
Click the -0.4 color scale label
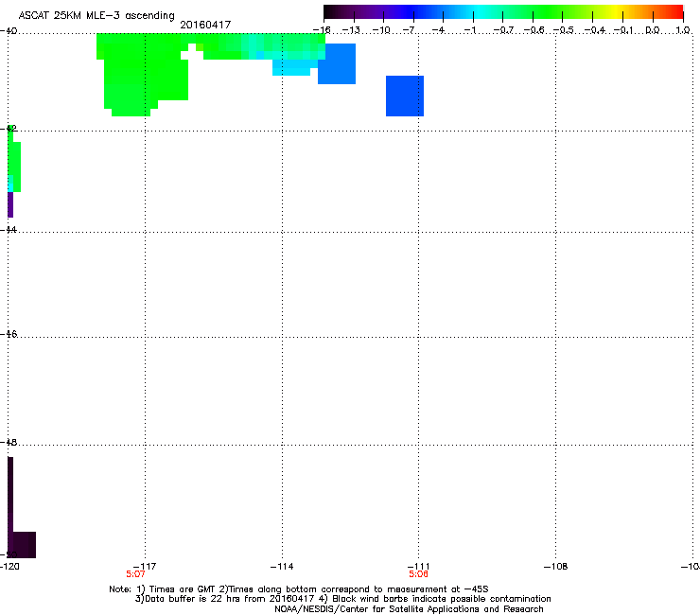coord(595,30)
